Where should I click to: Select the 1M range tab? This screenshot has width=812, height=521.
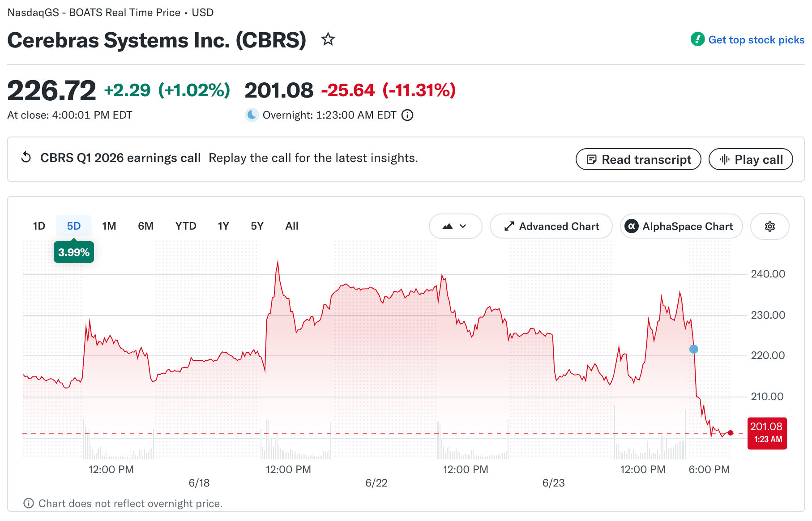(x=109, y=226)
